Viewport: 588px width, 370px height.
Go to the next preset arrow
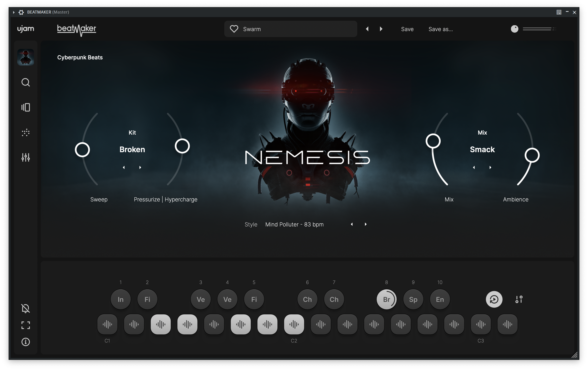[381, 29]
